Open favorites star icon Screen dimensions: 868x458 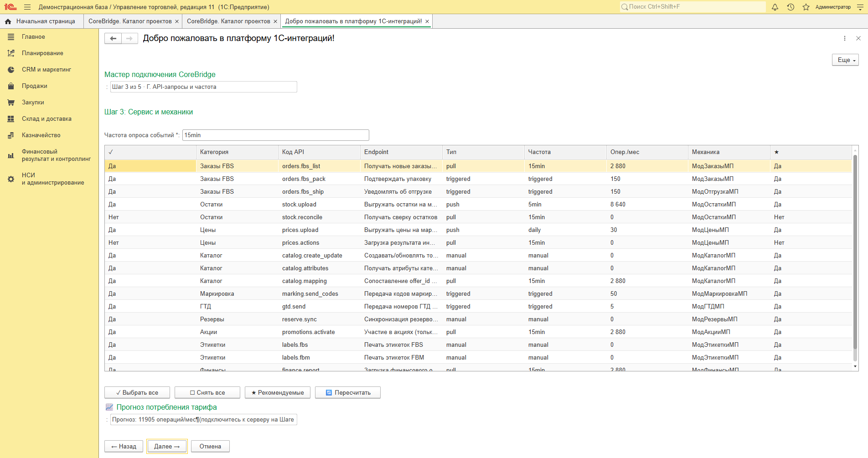pos(806,7)
